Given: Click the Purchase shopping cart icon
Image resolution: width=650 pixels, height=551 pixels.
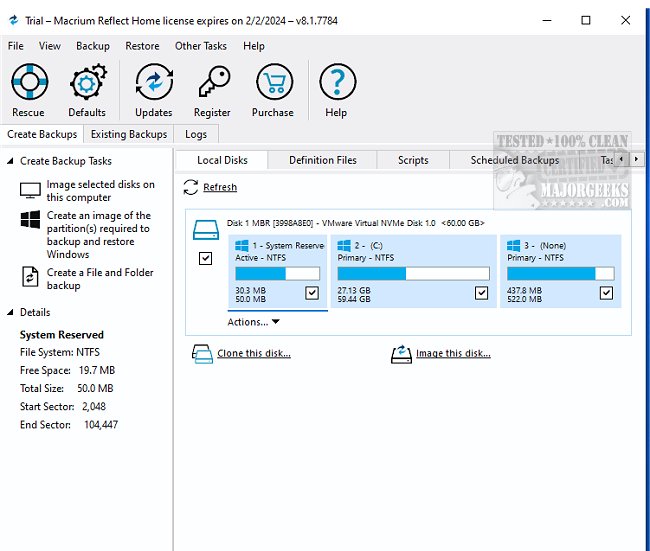Looking at the screenshot, I should pyautogui.click(x=273, y=83).
